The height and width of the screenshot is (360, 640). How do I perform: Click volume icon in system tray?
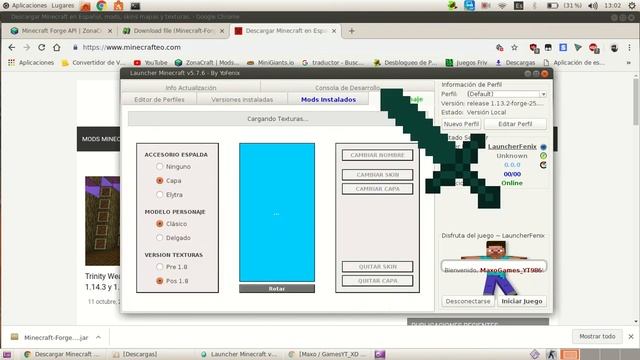click(x=593, y=6)
